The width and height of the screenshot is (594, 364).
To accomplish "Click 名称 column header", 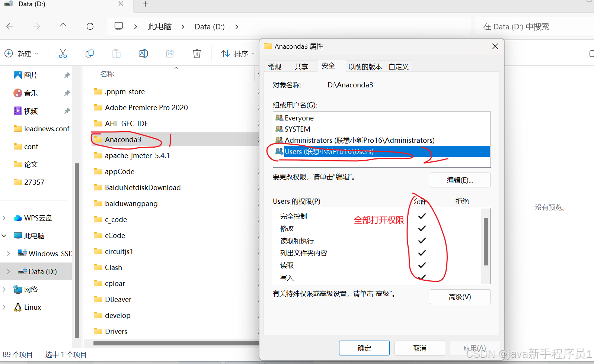I will (x=107, y=74).
